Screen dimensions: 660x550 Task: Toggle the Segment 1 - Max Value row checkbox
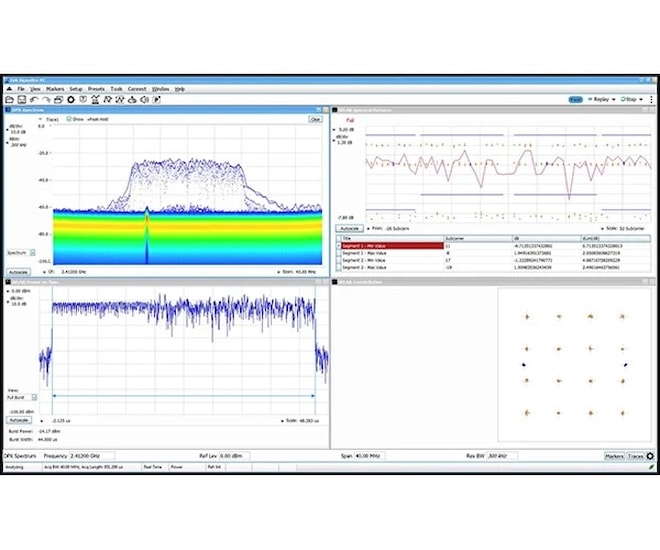338,253
